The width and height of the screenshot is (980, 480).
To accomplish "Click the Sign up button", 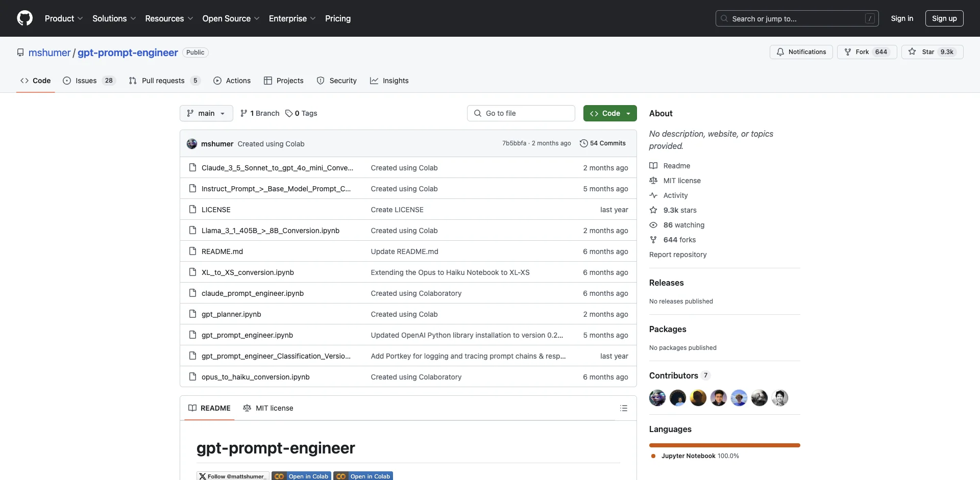I will [x=944, y=18].
